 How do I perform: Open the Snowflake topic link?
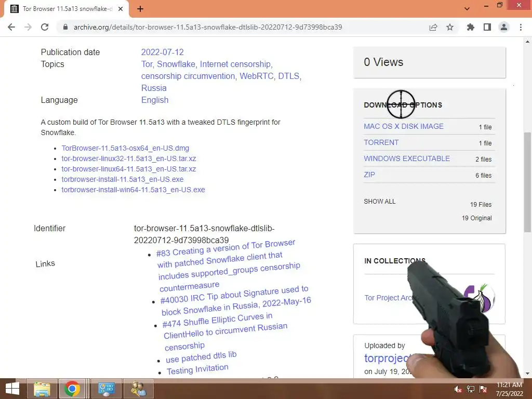pos(176,64)
